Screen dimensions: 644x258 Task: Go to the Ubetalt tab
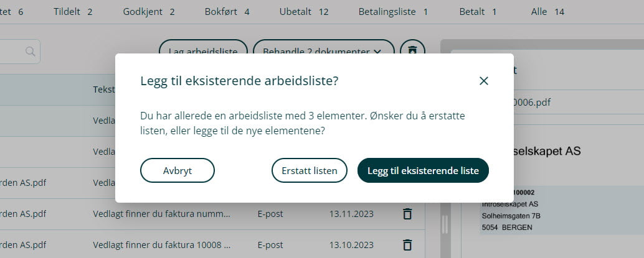[304, 12]
